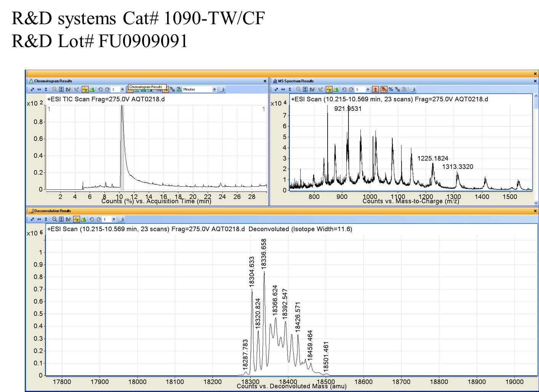The width and height of the screenshot is (539, 392).
Task: Select the Chromatogram Results panel title
Action: pyautogui.click(x=53, y=81)
